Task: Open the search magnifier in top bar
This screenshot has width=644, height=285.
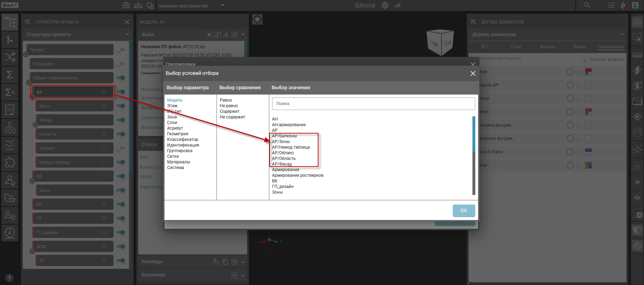Action: pos(587,5)
